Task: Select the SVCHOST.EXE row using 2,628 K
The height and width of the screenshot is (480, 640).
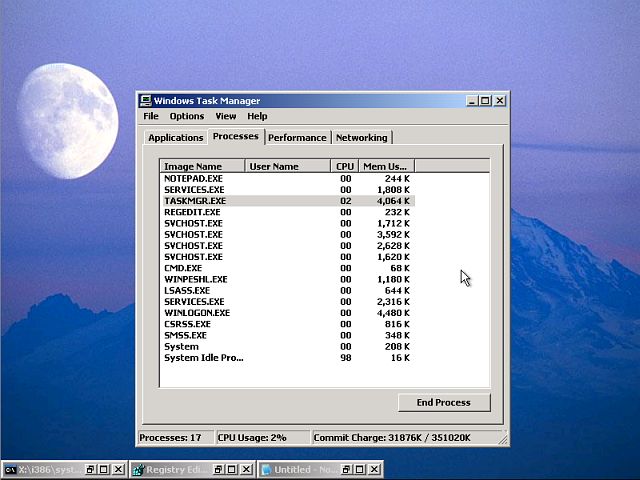Action: click(x=288, y=246)
